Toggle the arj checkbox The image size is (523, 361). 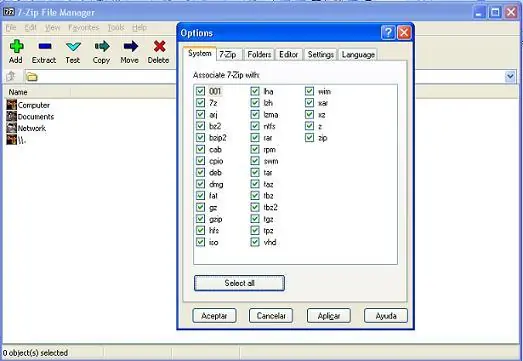click(x=200, y=114)
